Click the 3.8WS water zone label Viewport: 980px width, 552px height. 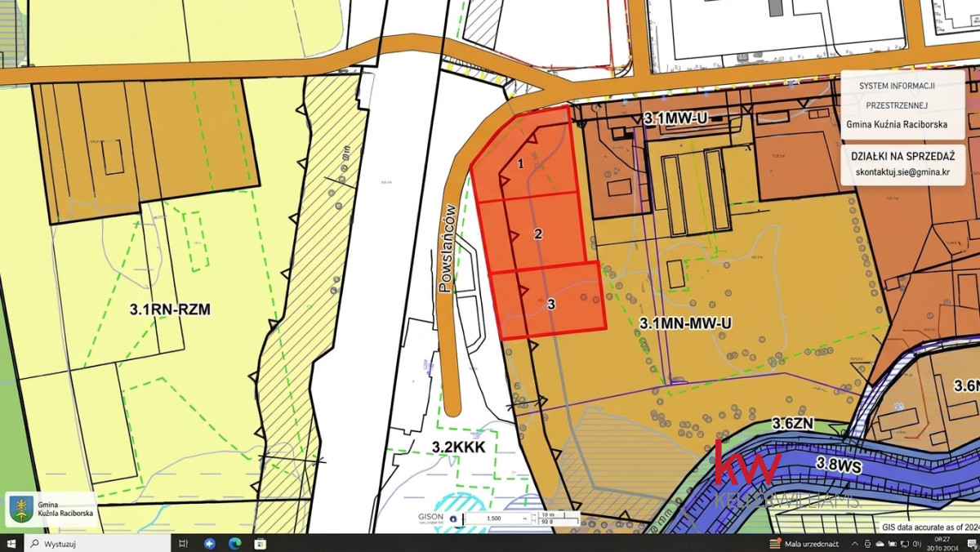[840, 463]
